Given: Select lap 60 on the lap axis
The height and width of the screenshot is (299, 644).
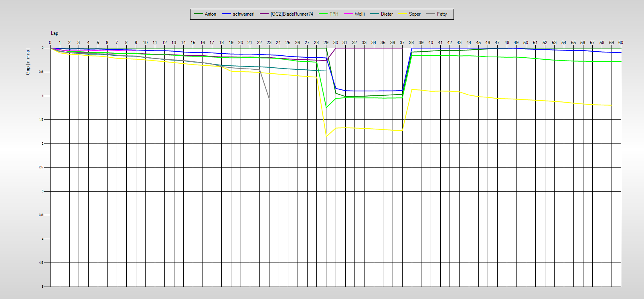Looking at the screenshot, I should pos(620,42).
